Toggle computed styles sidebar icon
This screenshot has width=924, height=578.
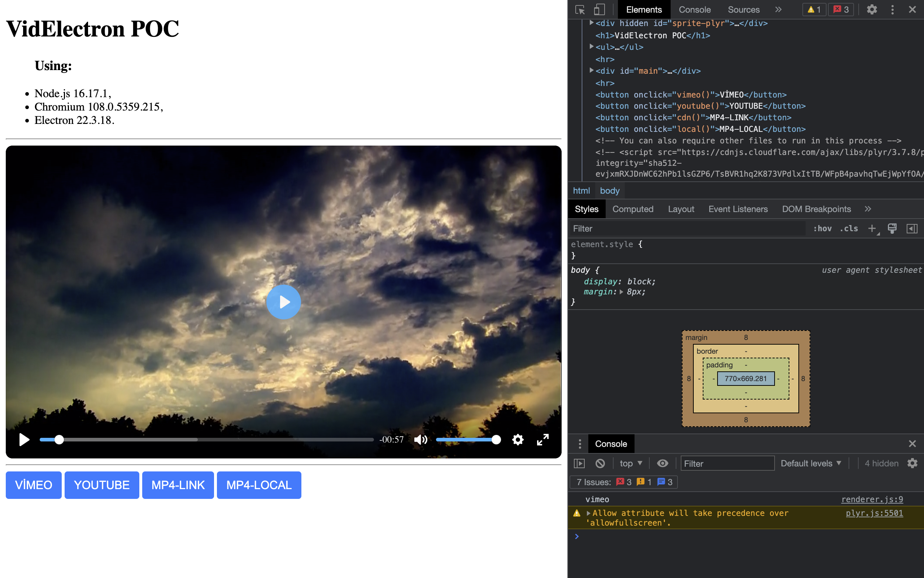(912, 229)
